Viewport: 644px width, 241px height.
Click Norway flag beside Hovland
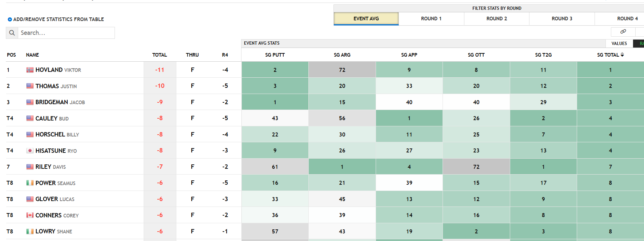tap(30, 70)
